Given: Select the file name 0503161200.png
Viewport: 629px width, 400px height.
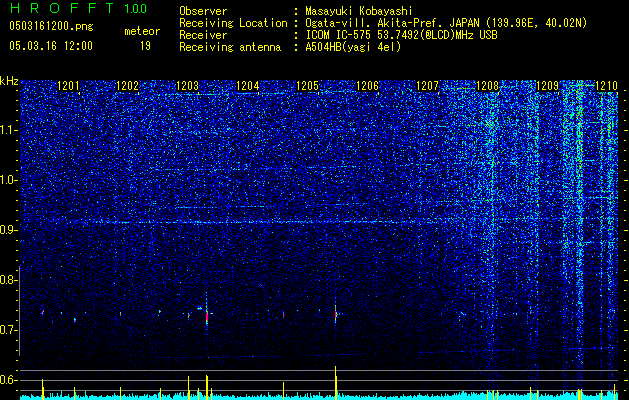Looking at the screenshot, I should point(51,26).
